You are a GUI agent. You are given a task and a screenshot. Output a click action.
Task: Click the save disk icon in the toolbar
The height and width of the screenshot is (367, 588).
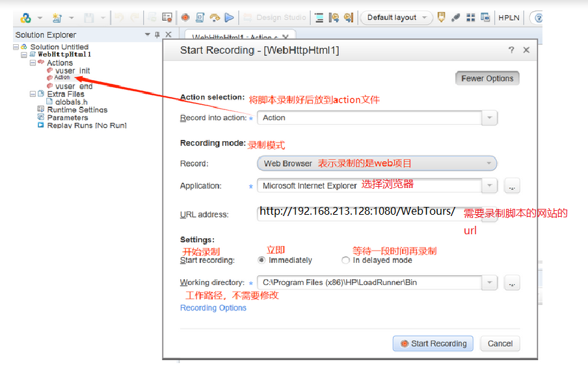pos(89,18)
